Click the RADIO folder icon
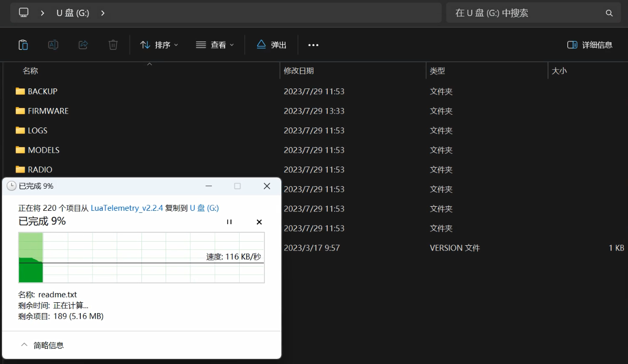 [20, 169]
